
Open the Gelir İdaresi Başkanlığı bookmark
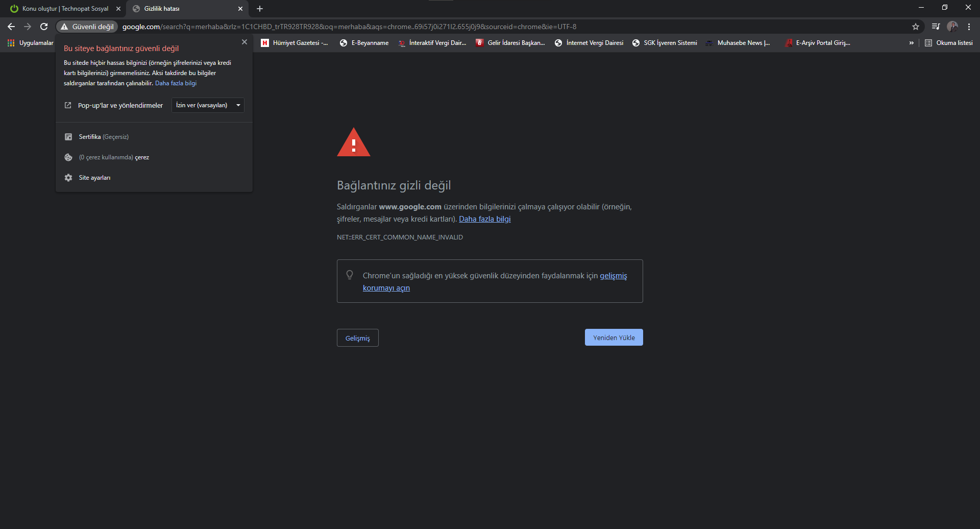click(510, 43)
